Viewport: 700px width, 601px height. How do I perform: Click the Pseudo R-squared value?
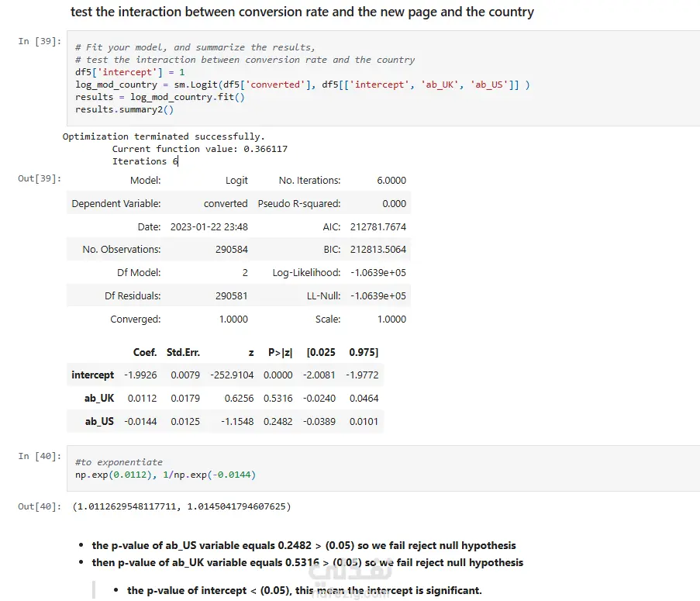pyautogui.click(x=395, y=204)
